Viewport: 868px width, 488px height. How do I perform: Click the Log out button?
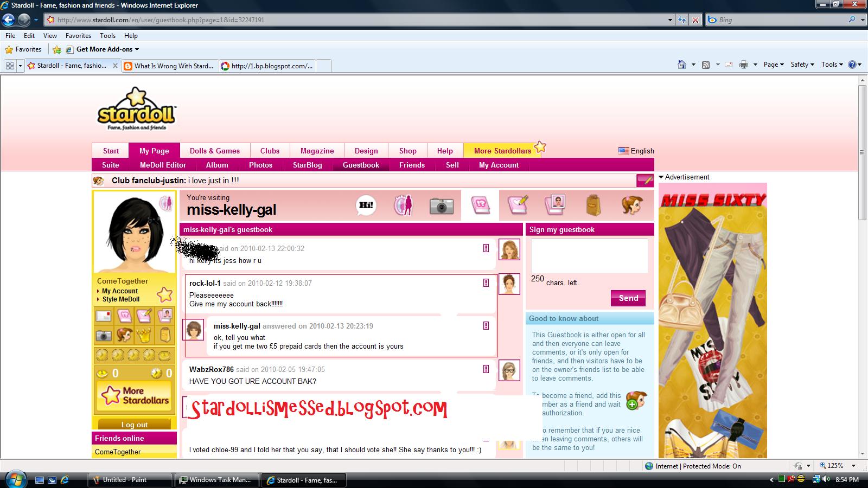[135, 425]
